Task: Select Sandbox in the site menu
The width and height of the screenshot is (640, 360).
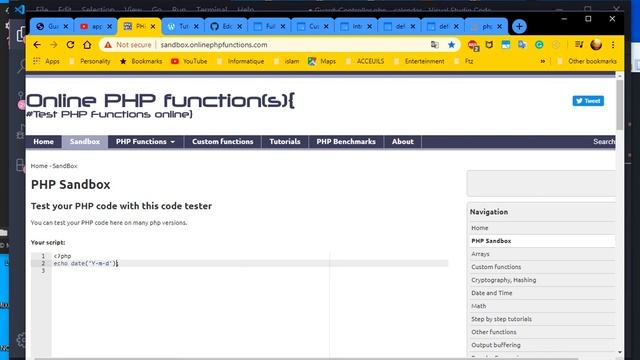Action: [x=84, y=142]
